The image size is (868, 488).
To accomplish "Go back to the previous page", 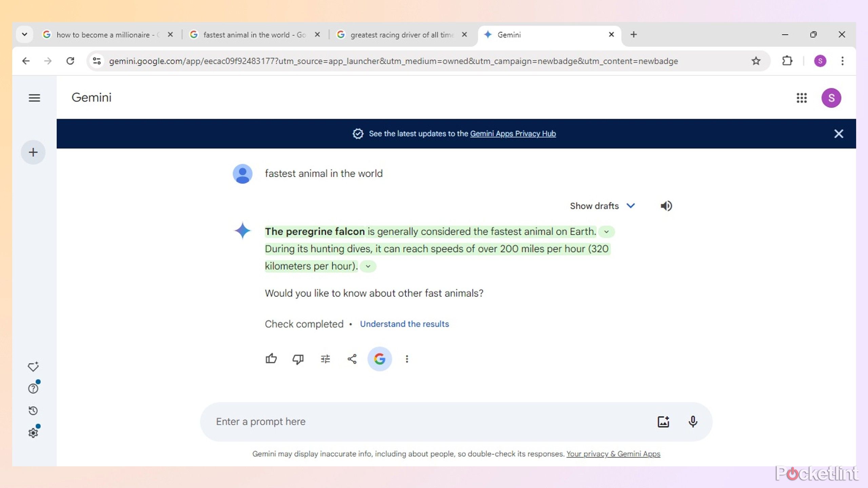I will coord(26,61).
